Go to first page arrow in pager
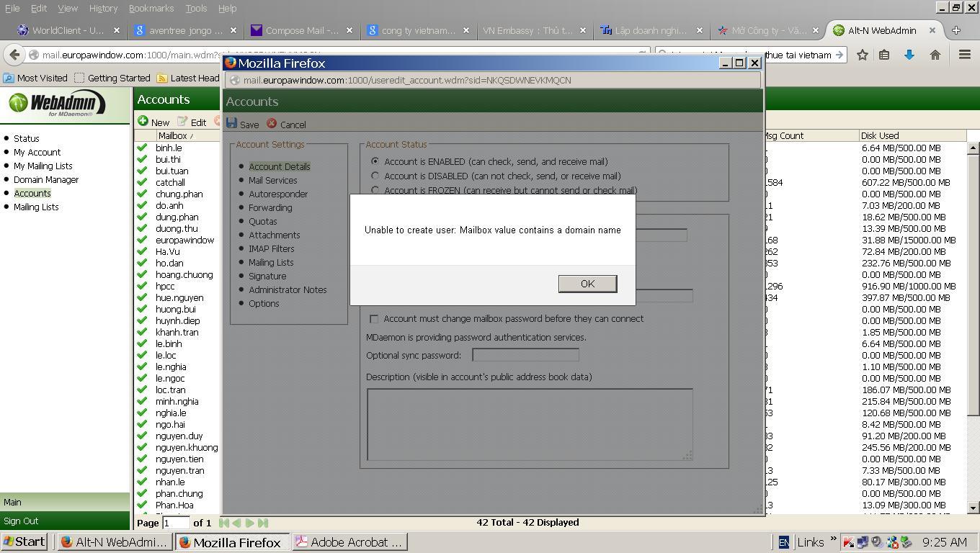Screen dimensions: 980x553 click(x=223, y=523)
